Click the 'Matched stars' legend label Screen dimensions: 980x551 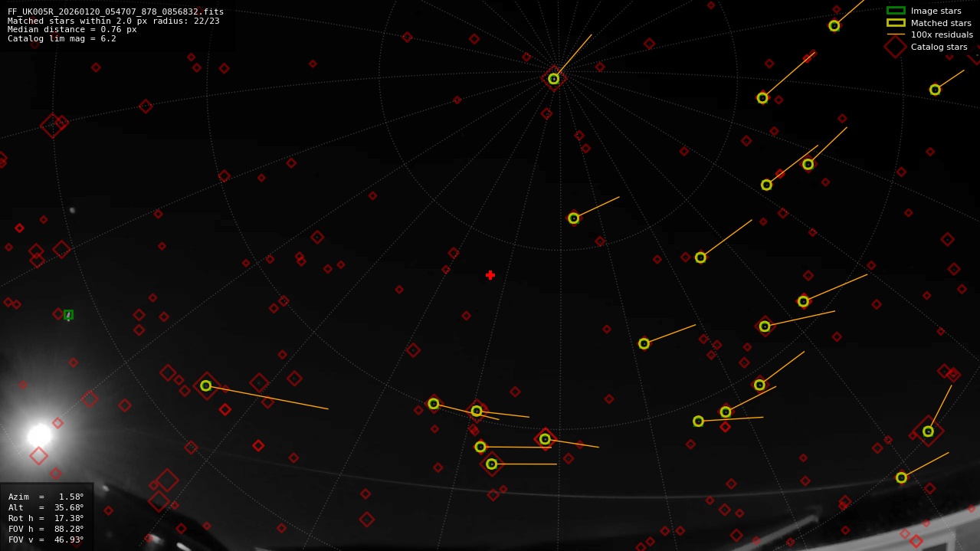[941, 23]
